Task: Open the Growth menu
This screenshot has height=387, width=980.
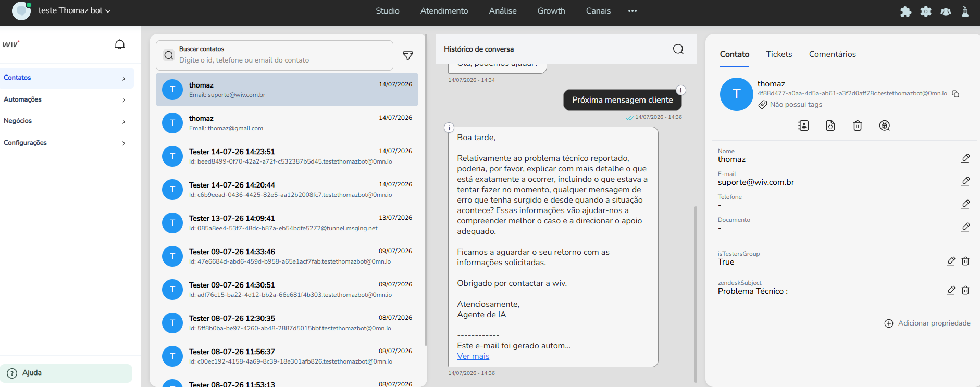Action: 551,11
